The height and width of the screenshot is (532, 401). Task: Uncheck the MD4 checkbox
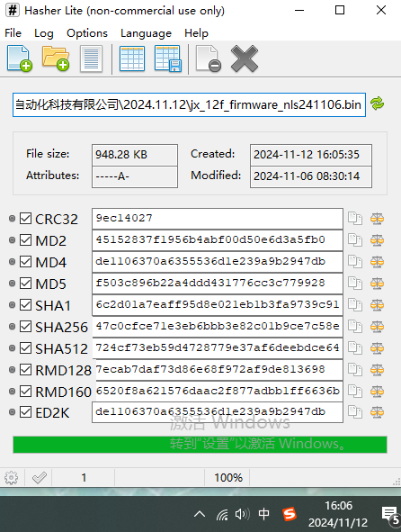(x=25, y=262)
